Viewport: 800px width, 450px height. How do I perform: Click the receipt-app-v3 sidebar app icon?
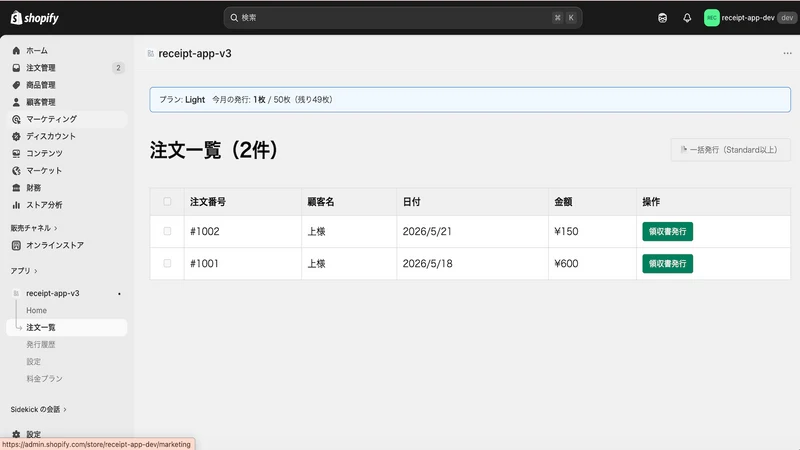[16, 293]
